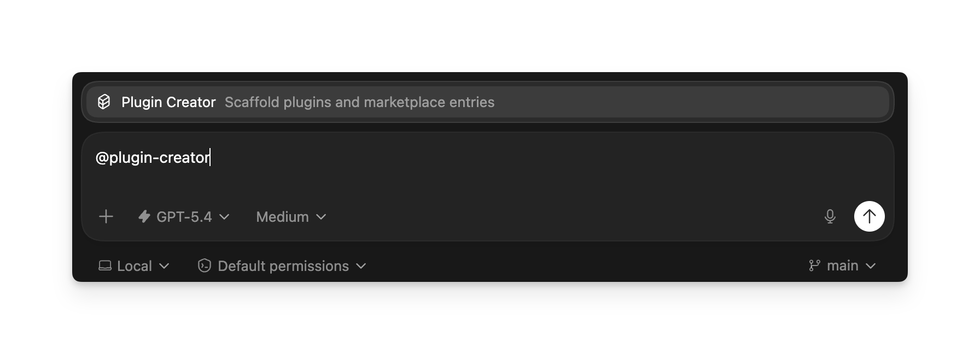Screen dimensions: 980x354
Task: Open the GPT-5.4 model selector
Action: (x=184, y=217)
